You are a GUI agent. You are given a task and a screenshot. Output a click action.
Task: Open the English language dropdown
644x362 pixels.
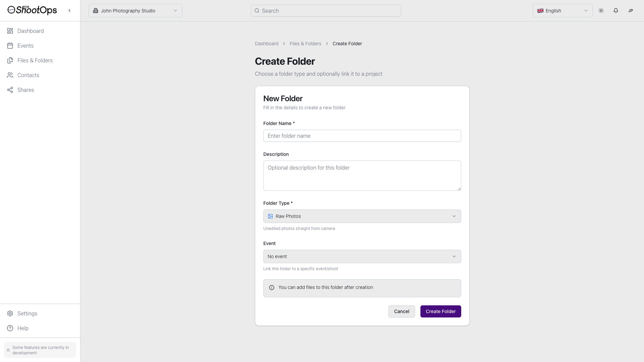(562, 11)
